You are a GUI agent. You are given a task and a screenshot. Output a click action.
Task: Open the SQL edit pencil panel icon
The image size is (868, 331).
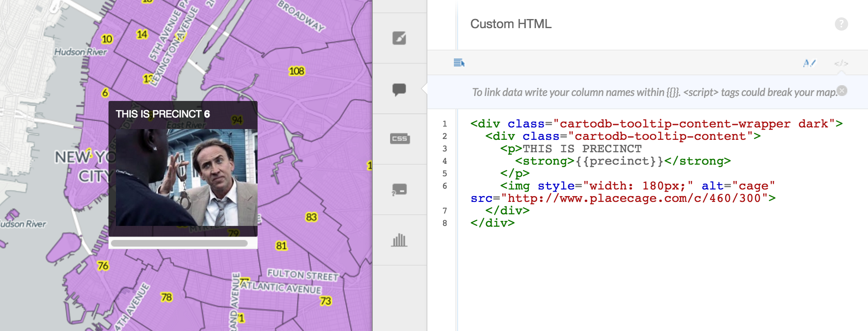[x=399, y=38]
